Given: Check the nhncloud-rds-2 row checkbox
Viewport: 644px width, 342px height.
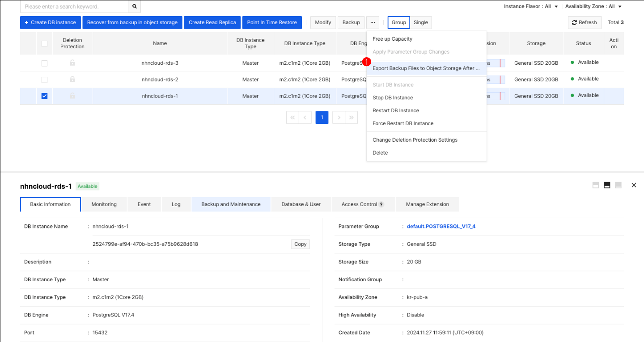Looking at the screenshot, I should click(x=44, y=80).
